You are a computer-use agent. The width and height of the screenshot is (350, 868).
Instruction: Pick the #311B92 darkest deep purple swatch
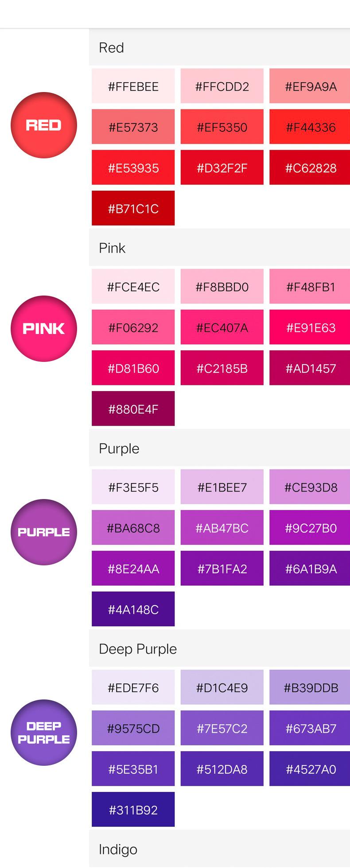click(133, 810)
